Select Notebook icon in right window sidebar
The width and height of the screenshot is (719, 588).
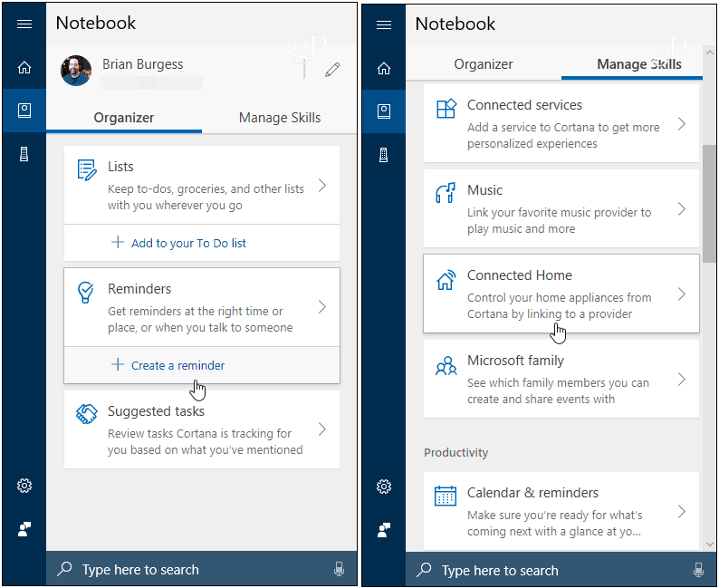(x=384, y=111)
